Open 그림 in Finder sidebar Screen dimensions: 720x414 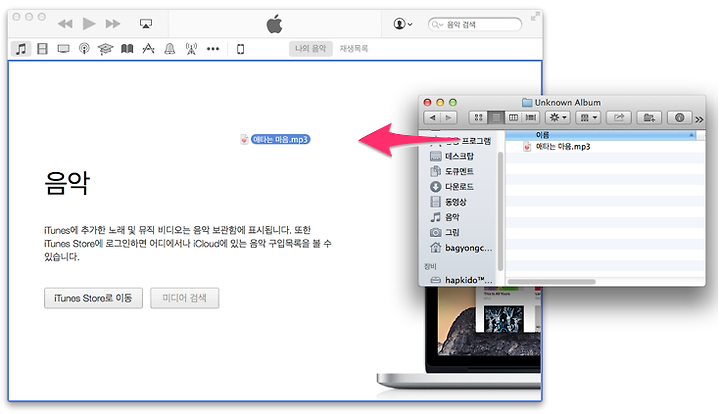point(444,232)
